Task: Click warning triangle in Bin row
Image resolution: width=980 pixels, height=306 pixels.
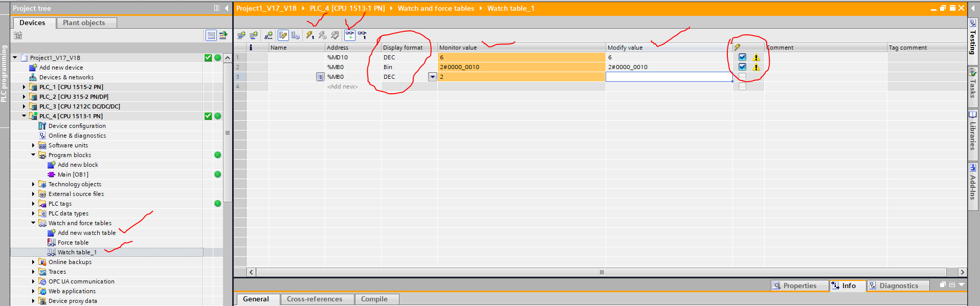Action: pos(756,67)
